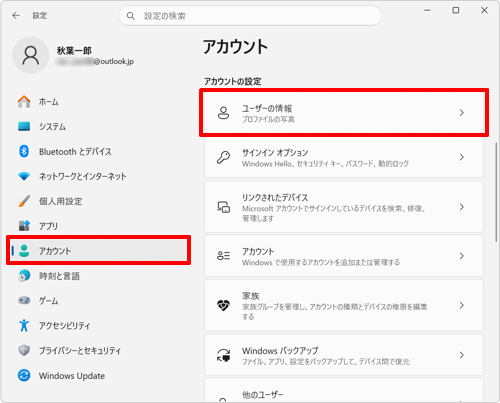Click the リンクされたデバイス devices icon

tap(223, 207)
